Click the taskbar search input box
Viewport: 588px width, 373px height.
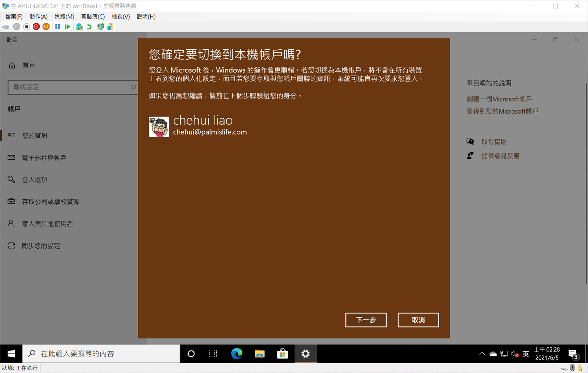(x=103, y=354)
